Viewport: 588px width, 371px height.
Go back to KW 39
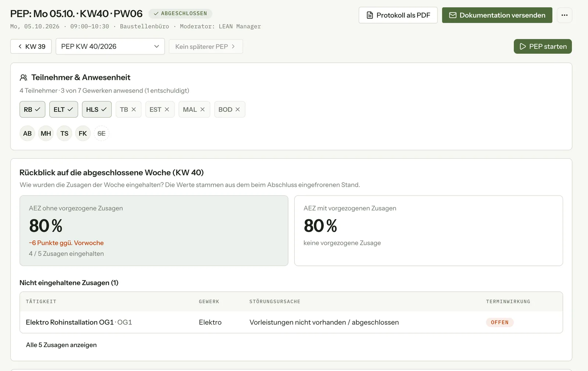point(31,46)
